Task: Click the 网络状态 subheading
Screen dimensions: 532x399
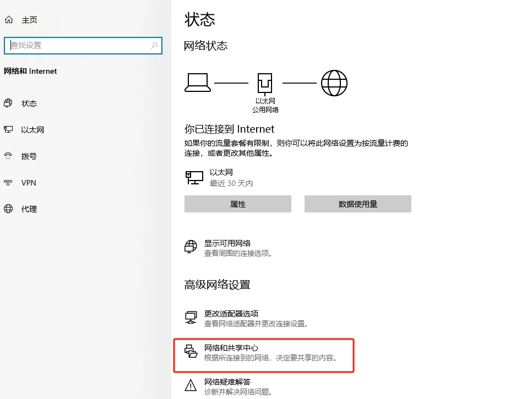Action: point(206,46)
